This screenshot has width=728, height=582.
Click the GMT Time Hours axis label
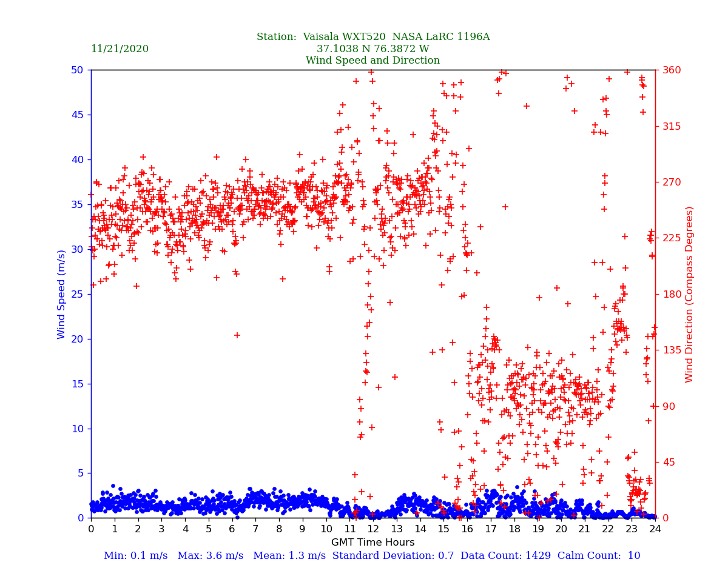point(372,543)
